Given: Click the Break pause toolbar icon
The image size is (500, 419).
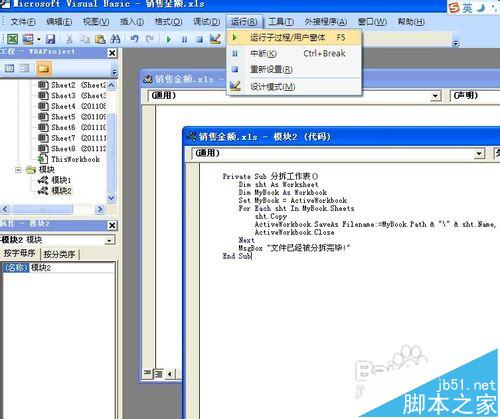Looking at the screenshot, I should tap(184, 39).
